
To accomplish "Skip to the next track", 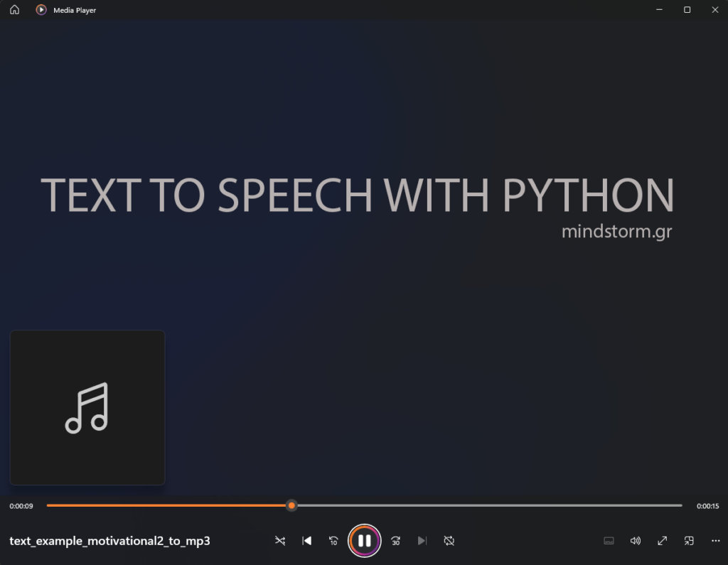I will click(x=422, y=541).
